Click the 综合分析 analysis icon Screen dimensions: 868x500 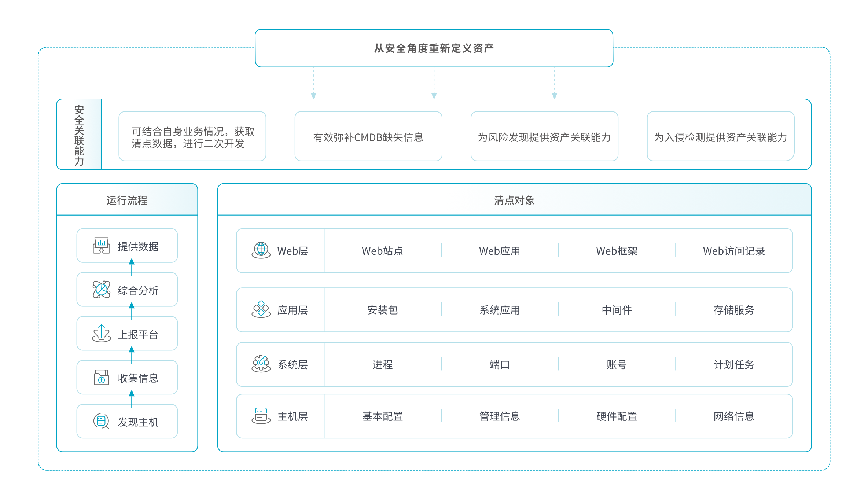101,290
